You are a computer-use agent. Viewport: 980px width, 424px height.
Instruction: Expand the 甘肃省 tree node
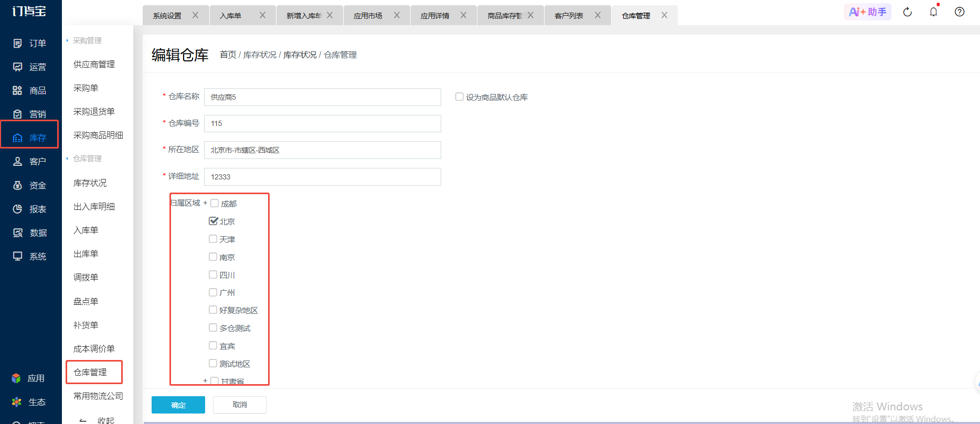pos(205,381)
